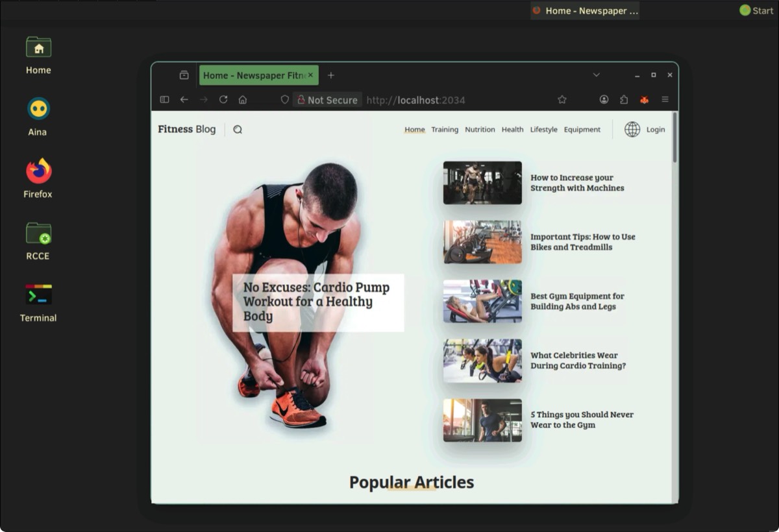
Task: Reload the page with the refresh icon
Action: coord(223,100)
